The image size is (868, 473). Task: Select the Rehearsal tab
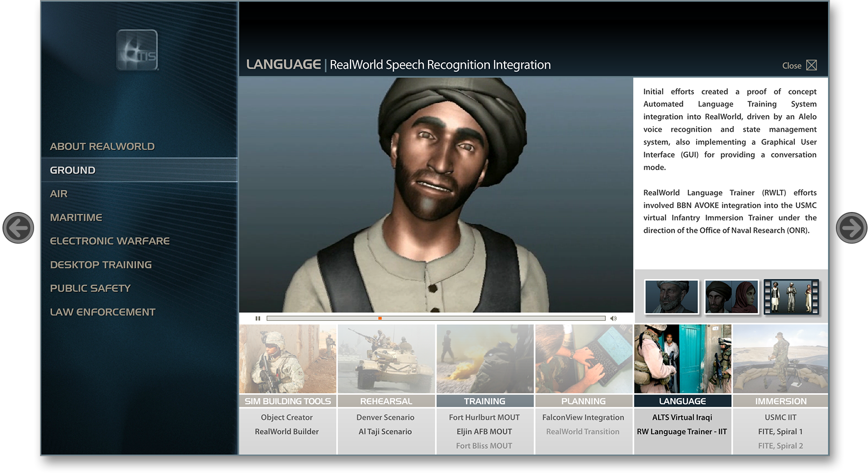[386, 401]
